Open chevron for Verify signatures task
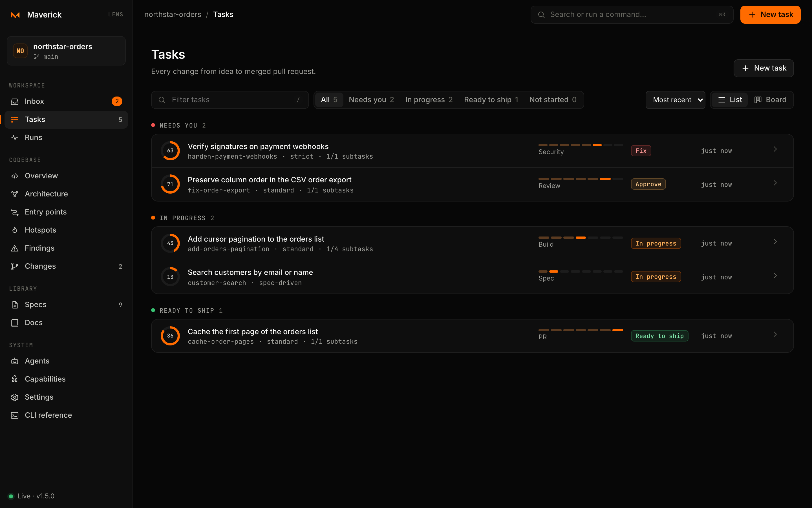812x508 pixels. point(775,149)
